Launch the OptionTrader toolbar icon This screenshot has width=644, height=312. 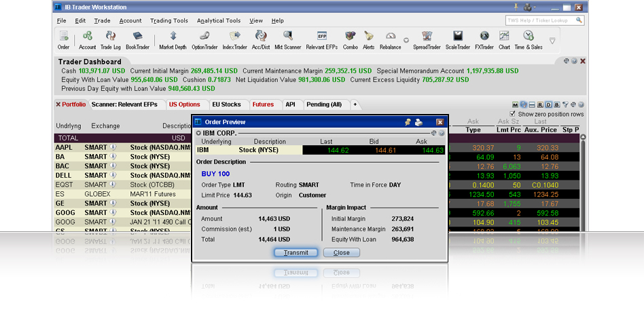(204, 40)
